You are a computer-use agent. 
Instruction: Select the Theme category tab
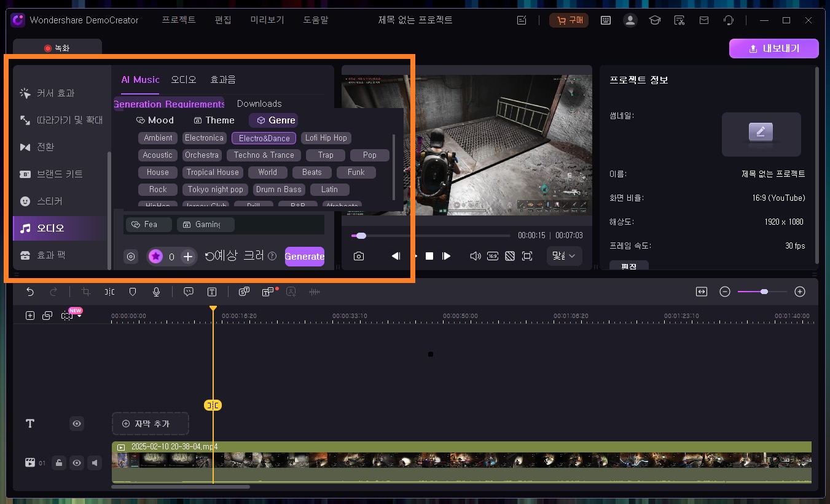coord(214,120)
